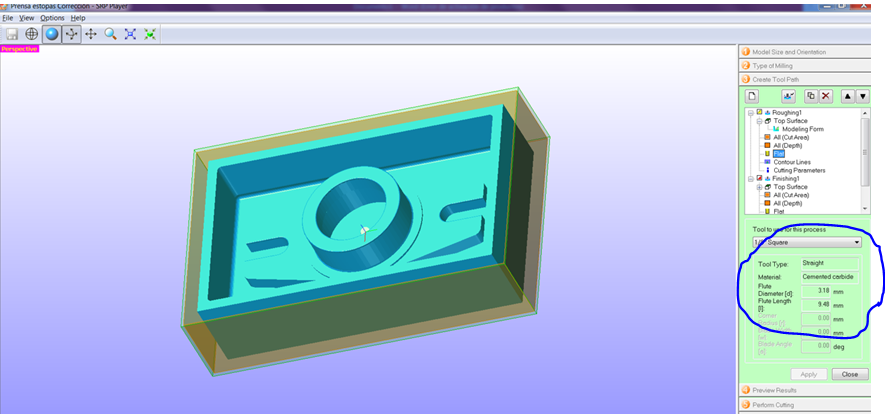The height and width of the screenshot is (414, 885).
Task: Select the Roughing1 process label
Action: click(x=787, y=113)
